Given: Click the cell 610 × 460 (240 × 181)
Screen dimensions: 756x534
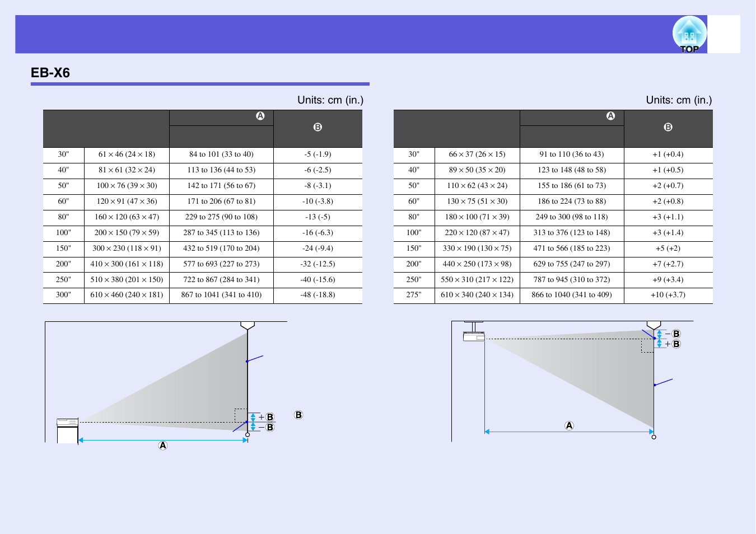Looking at the screenshot, I should (x=127, y=295).
